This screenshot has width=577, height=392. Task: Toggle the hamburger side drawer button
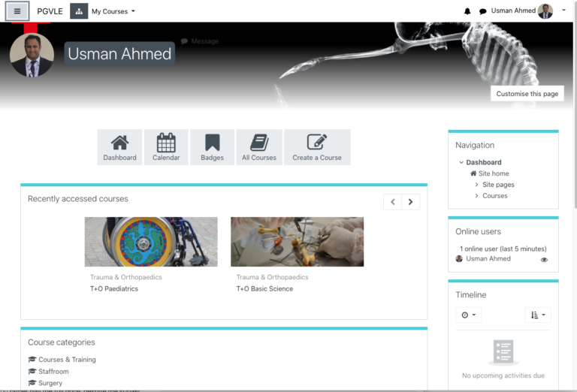pyautogui.click(x=17, y=11)
